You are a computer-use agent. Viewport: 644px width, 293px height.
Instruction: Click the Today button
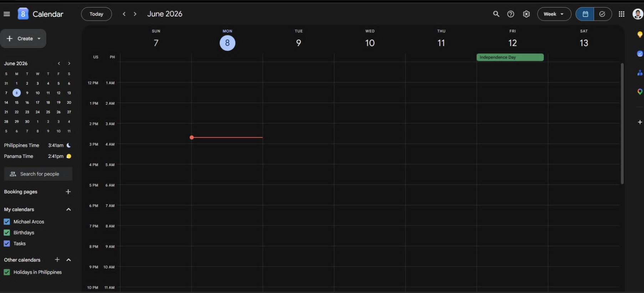96,14
